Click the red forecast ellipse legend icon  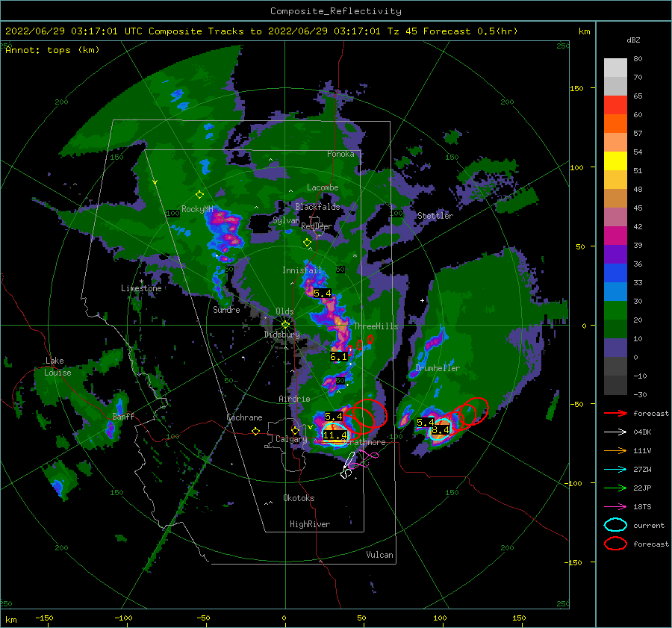[615, 544]
